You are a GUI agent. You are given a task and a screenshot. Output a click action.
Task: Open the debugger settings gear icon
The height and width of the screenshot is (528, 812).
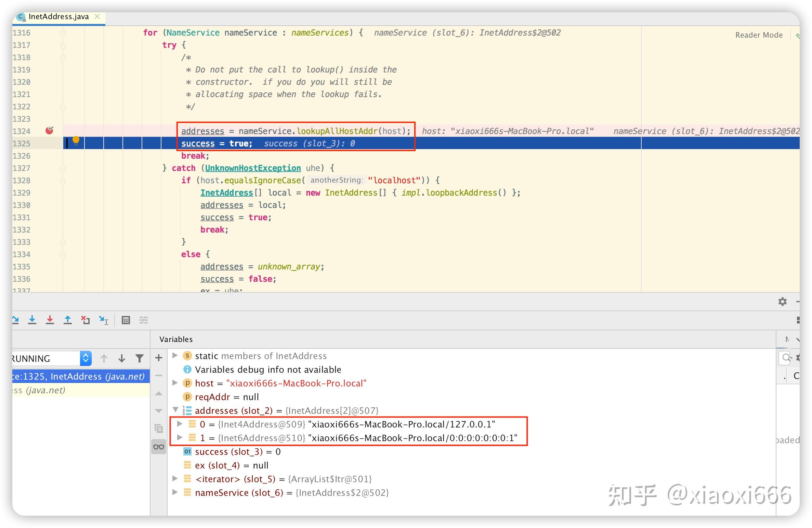(x=783, y=302)
